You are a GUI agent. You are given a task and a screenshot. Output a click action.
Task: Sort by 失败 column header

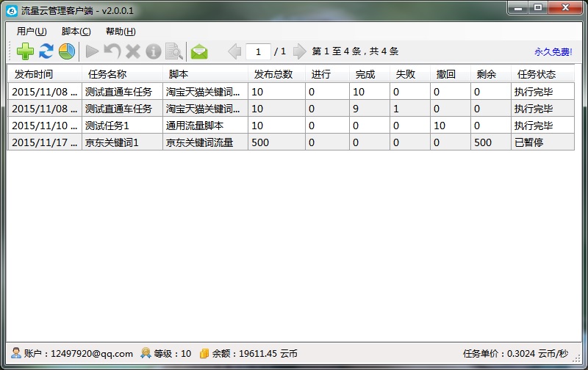click(410, 74)
